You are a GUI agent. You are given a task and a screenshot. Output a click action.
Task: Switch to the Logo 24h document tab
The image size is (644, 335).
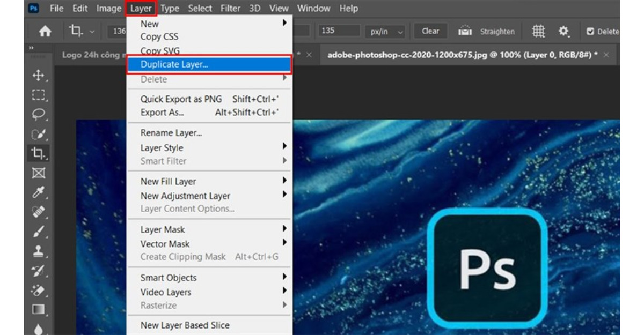pyautogui.click(x=93, y=55)
